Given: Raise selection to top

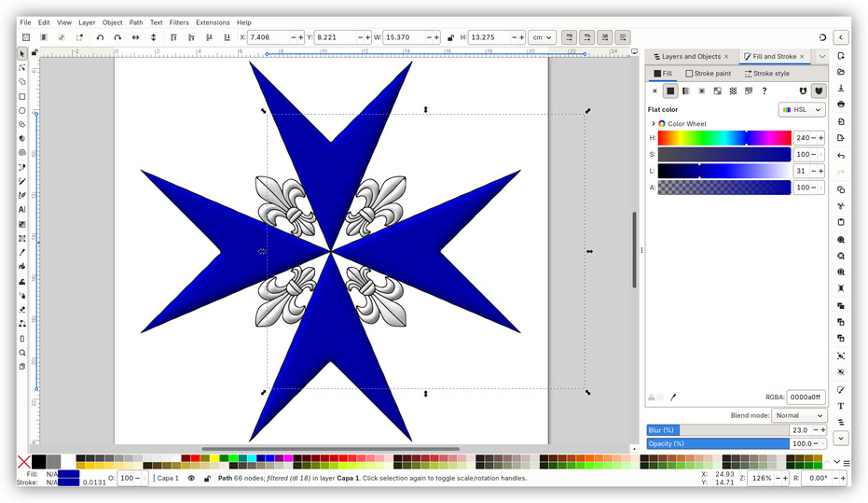Looking at the screenshot, I should point(173,37).
